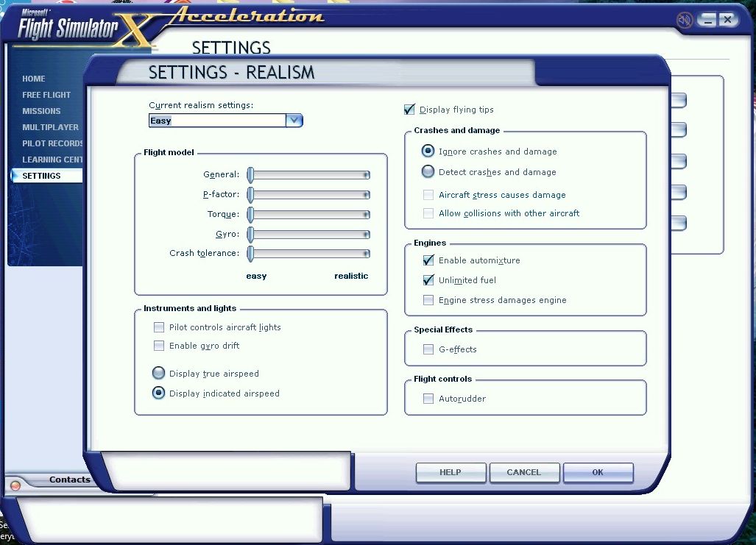Screen dimensions: 756x545
Task: Open LEARNING CENTER in the sidebar
Action: [x=52, y=160]
